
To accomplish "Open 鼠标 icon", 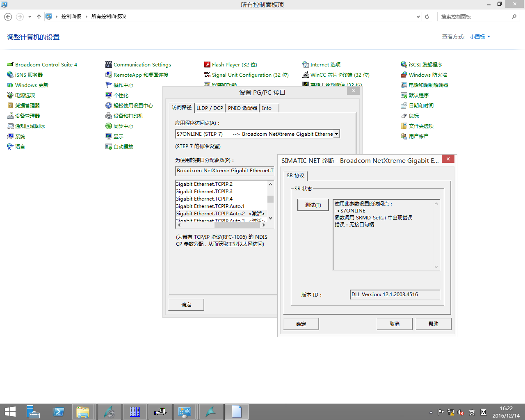I will coord(404,116).
